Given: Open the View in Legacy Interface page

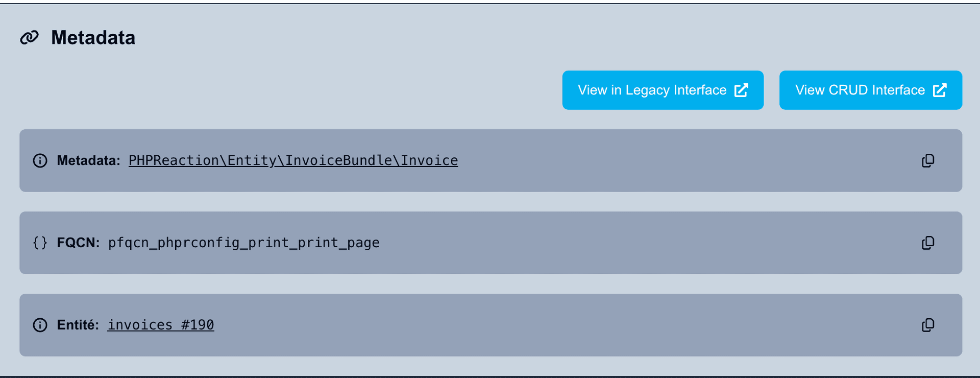Looking at the screenshot, I should tap(663, 90).
